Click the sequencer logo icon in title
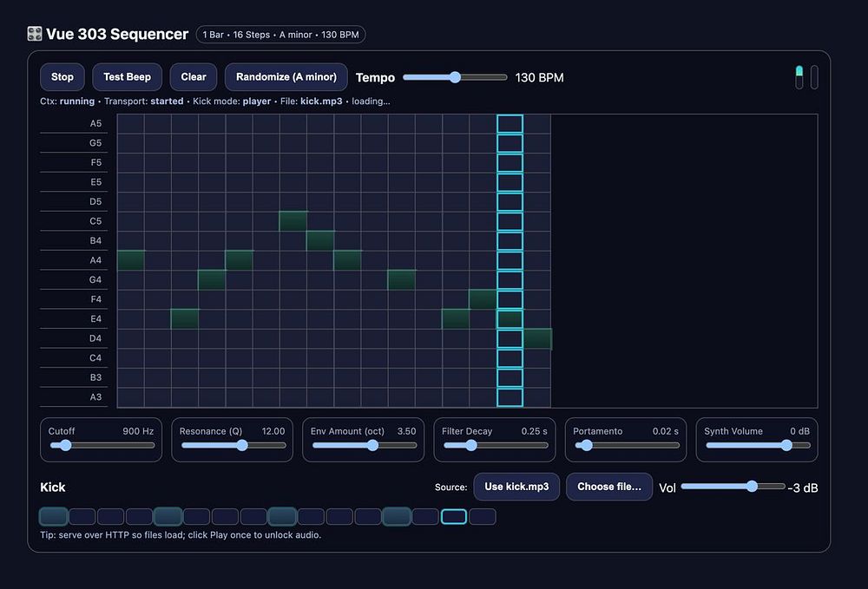Viewport: 868px width, 589px height. pyautogui.click(x=35, y=35)
